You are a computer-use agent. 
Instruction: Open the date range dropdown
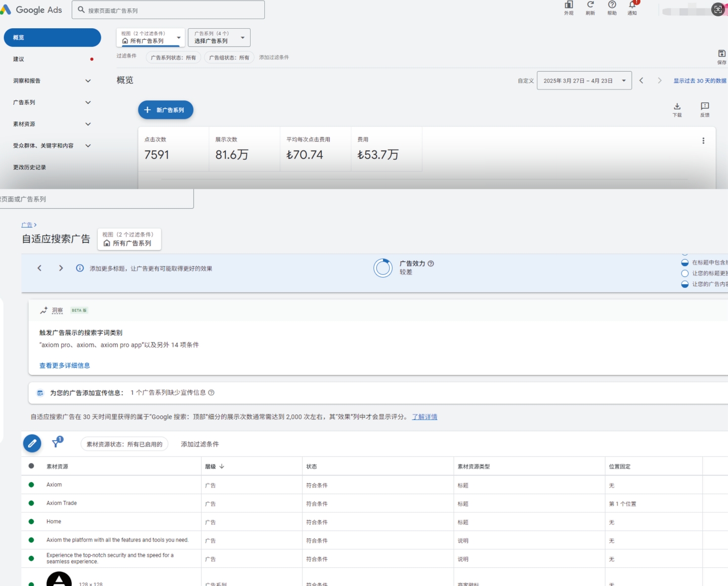(x=584, y=81)
